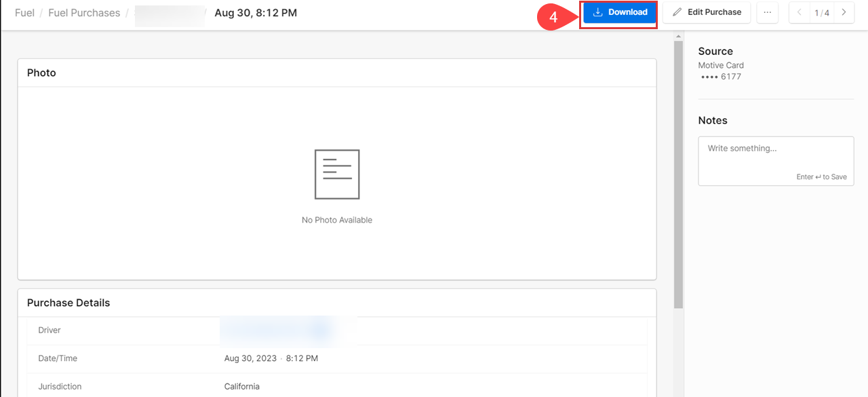This screenshot has width=868, height=397.
Task: Click the vertical scrollbar of the details pane
Action: click(x=678, y=174)
